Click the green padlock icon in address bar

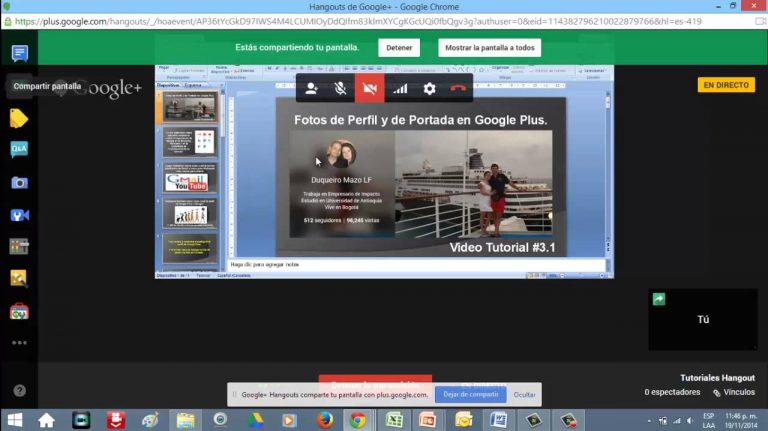[8, 22]
